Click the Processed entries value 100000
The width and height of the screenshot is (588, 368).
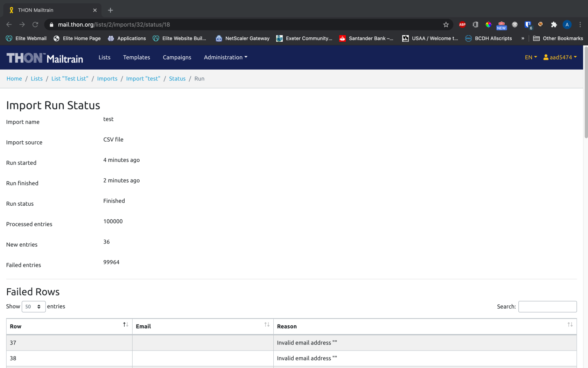113,221
